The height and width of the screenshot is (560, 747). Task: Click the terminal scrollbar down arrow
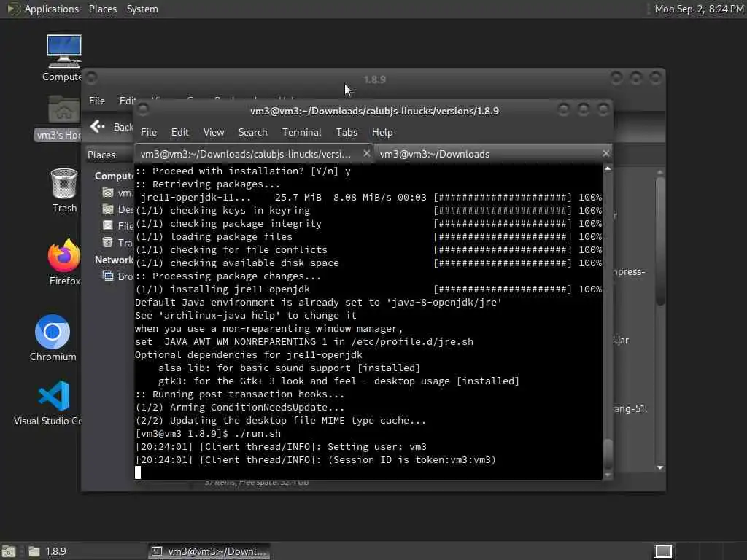tap(608, 474)
